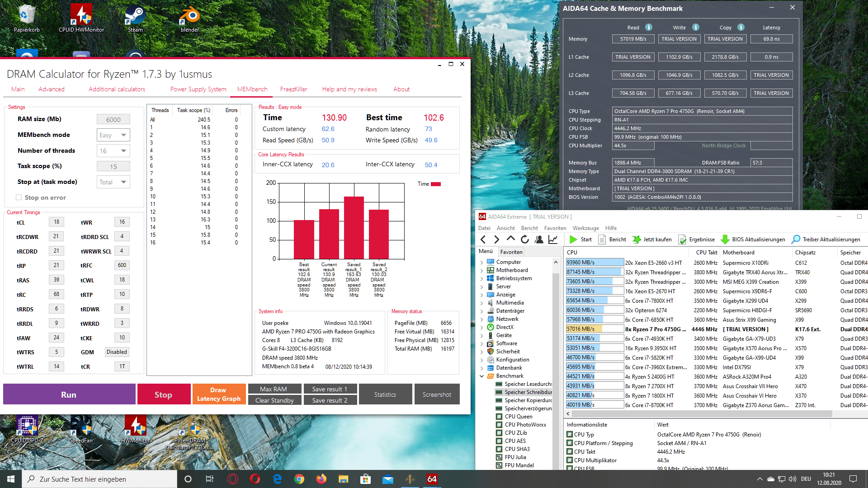Toggle CPU Platform / Stepping checkbox
Screen dimensions: 868x488
[570, 443]
